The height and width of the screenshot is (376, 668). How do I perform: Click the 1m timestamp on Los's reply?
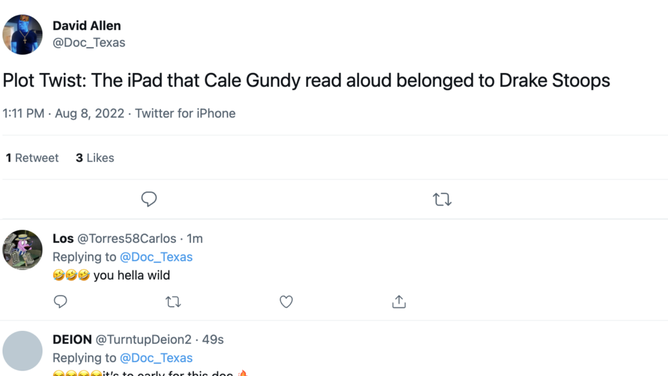point(195,238)
